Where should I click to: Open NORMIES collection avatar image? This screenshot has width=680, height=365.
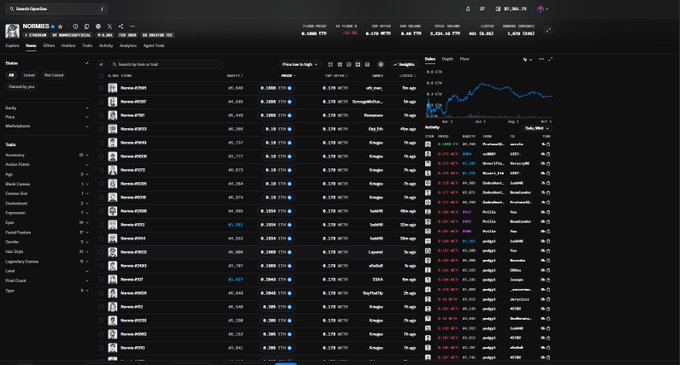tap(12, 31)
